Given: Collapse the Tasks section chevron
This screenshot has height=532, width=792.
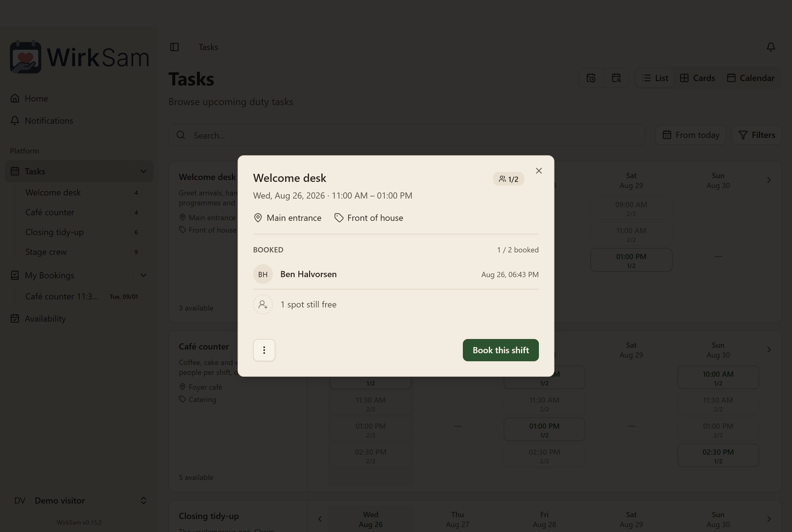Looking at the screenshot, I should point(144,171).
